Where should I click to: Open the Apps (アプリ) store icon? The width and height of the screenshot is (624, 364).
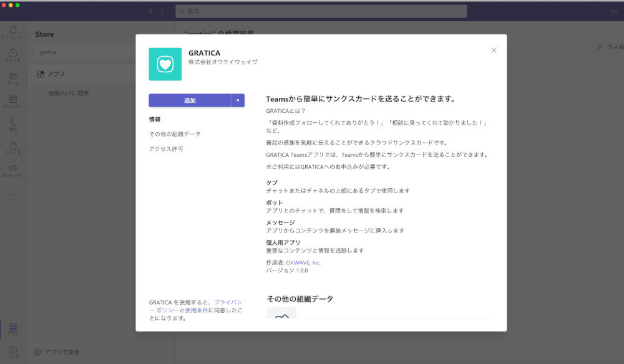[x=12, y=327]
